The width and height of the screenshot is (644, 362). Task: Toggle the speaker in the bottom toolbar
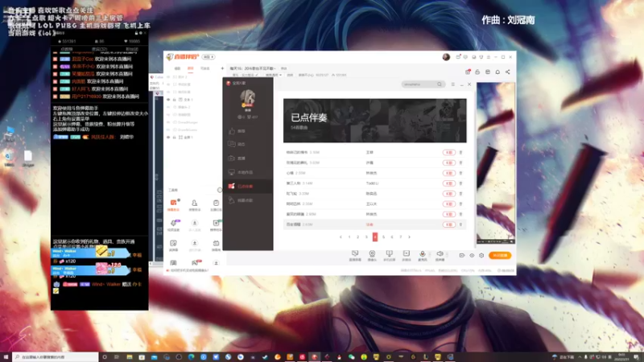click(x=440, y=255)
